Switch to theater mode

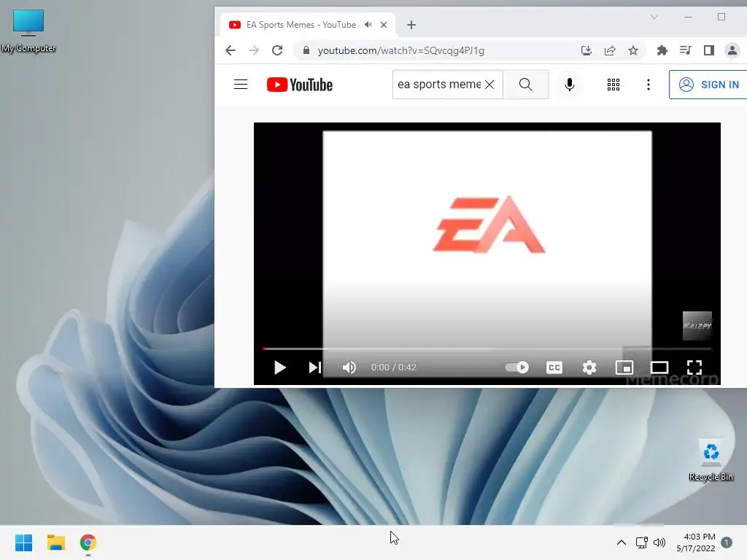[x=659, y=367]
